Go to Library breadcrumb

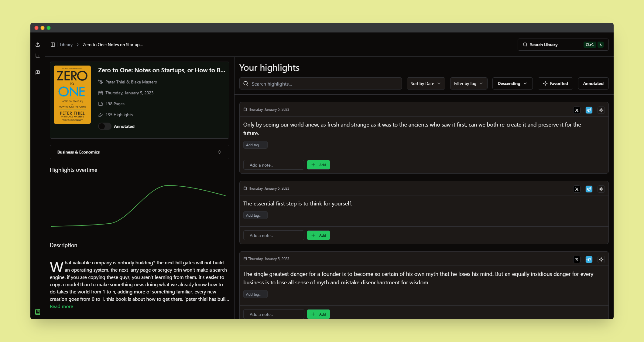pyautogui.click(x=66, y=45)
